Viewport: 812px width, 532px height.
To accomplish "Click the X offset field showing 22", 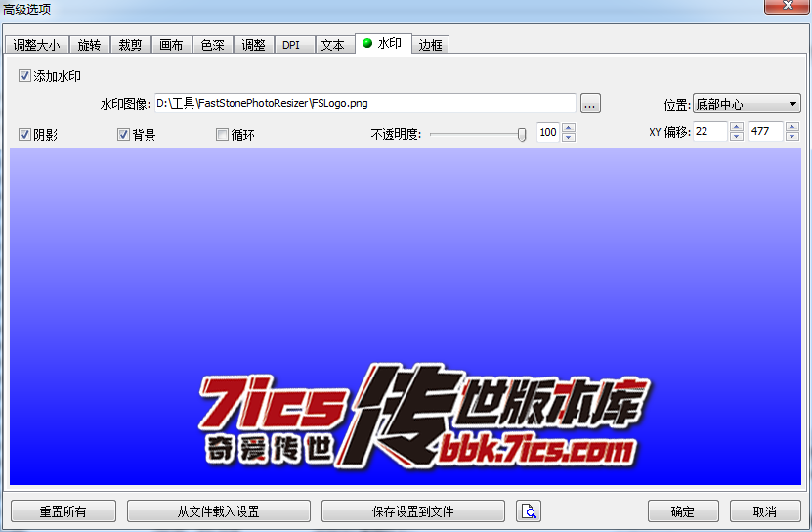I will point(710,131).
